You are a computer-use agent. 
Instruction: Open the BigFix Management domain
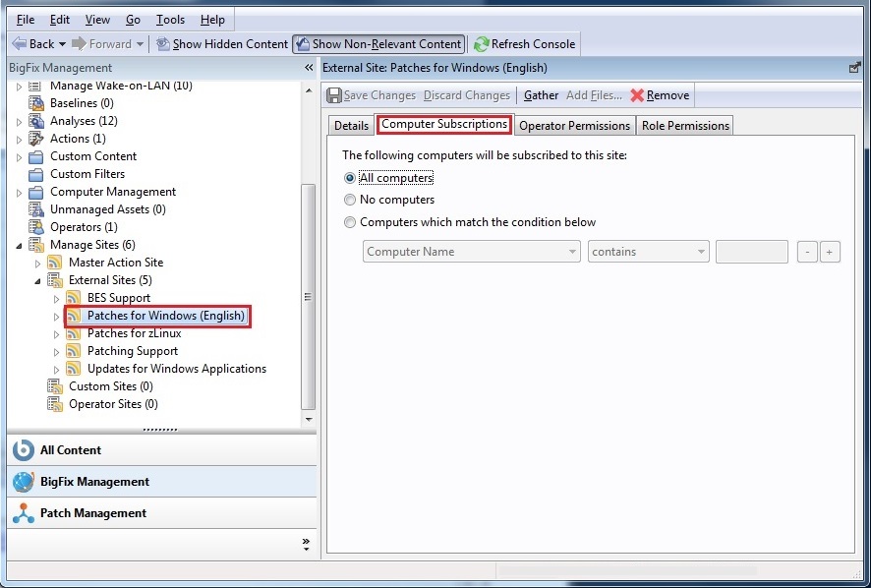point(161,481)
